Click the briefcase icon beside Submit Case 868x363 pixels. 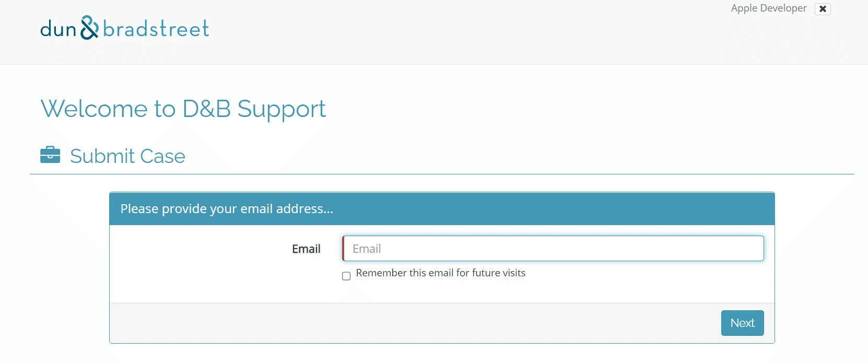pyautogui.click(x=50, y=155)
